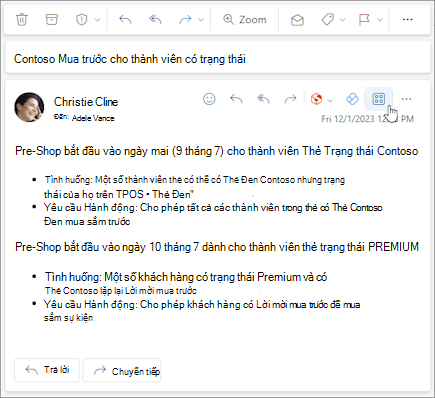Screen dimensions: 435x398
Task: Click the bullet about 'Một số khách hàng'
Action: tap(186, 283)
